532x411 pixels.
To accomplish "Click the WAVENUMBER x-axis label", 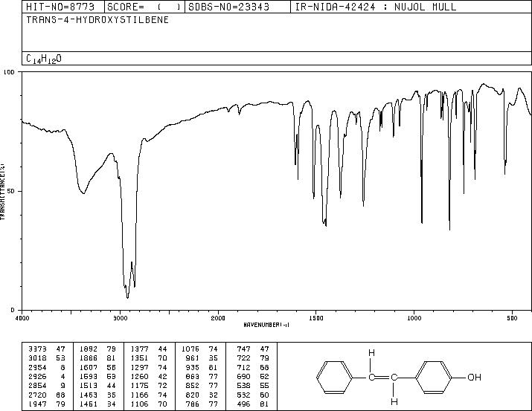I will point(266,325).
